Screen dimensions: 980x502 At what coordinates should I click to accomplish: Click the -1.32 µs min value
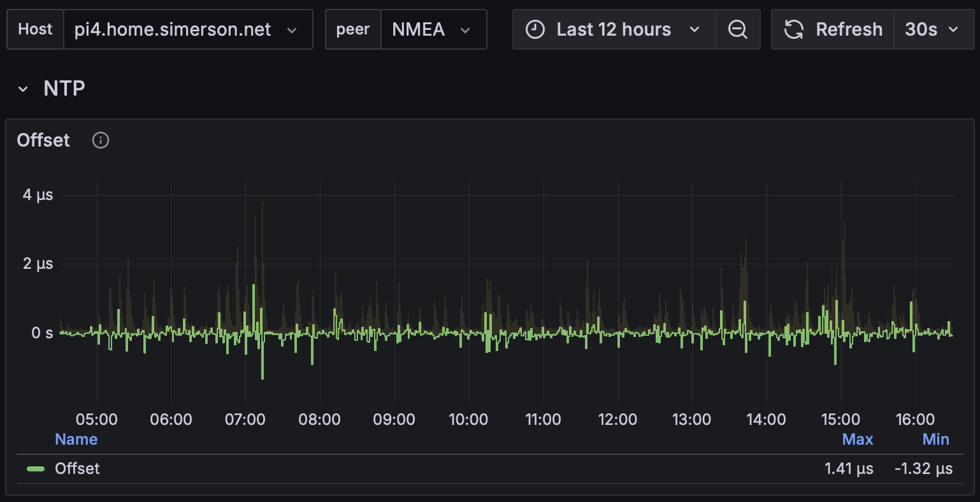point(923,469)
